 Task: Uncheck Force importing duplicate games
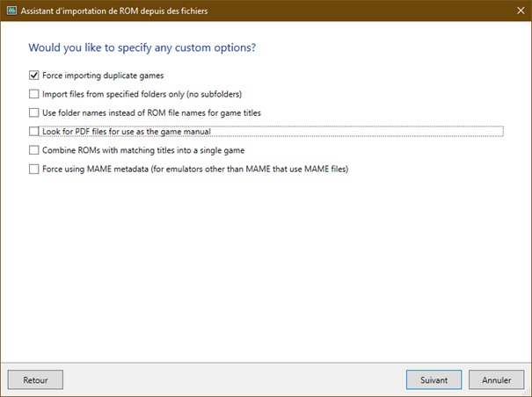point(34,76)
